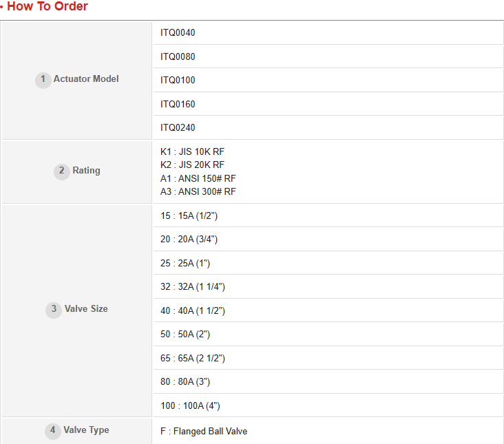
Task: Choose the ITQ0100 actuator model
Action: click(178, 81)
